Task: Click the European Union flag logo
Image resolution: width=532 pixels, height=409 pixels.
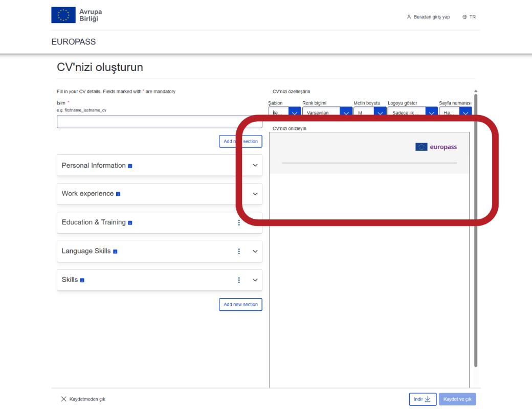Action: click(x=63, y=16)
